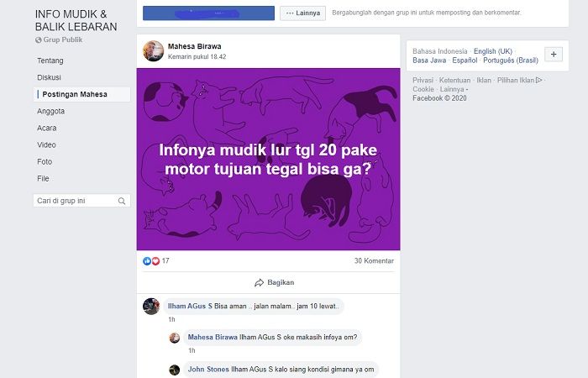Image resolution: width=588 pixels, height=378 pixels.
Task: Click Ilham AGus S commenter avatar
Action: coord(151,307)
